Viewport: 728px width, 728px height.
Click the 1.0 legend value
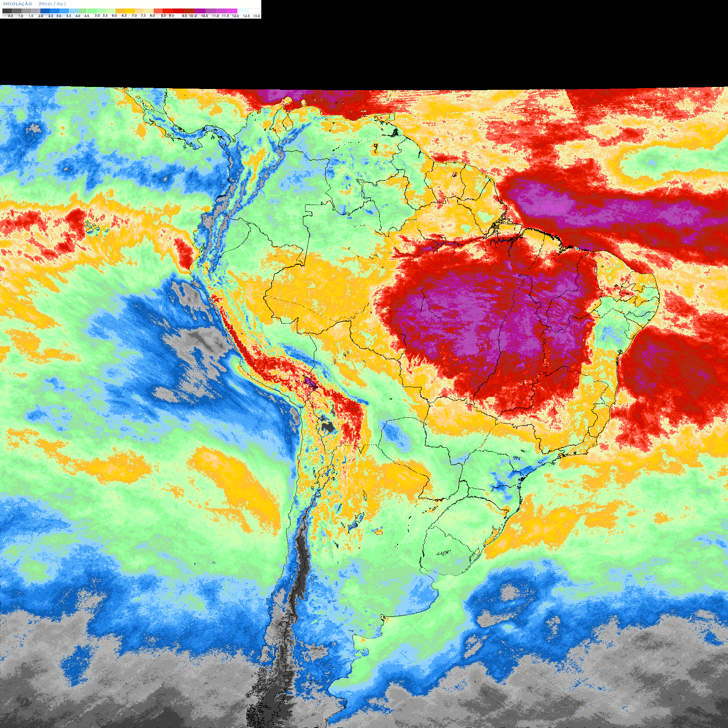[21, 16]
